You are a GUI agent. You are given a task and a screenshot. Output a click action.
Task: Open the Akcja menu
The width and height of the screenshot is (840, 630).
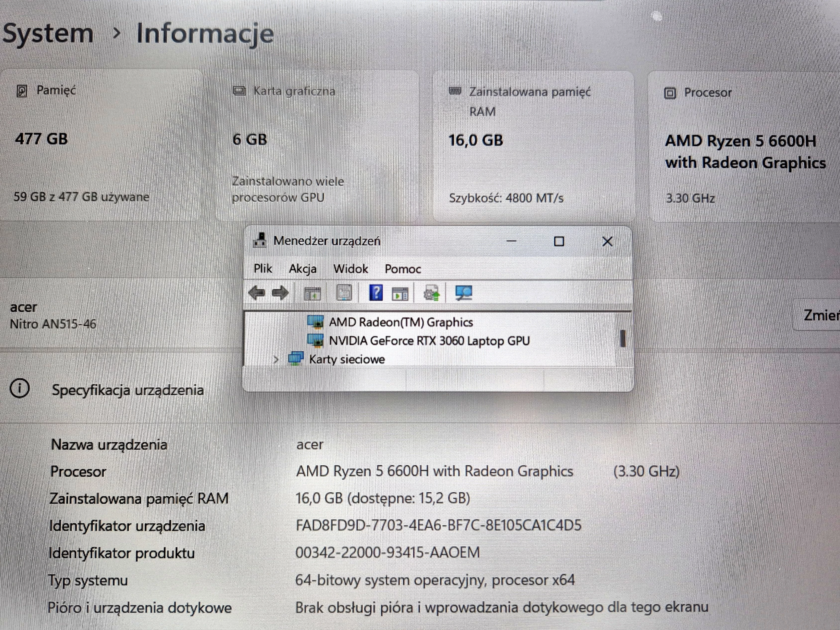pyautogui.click(x=302, y=269)
